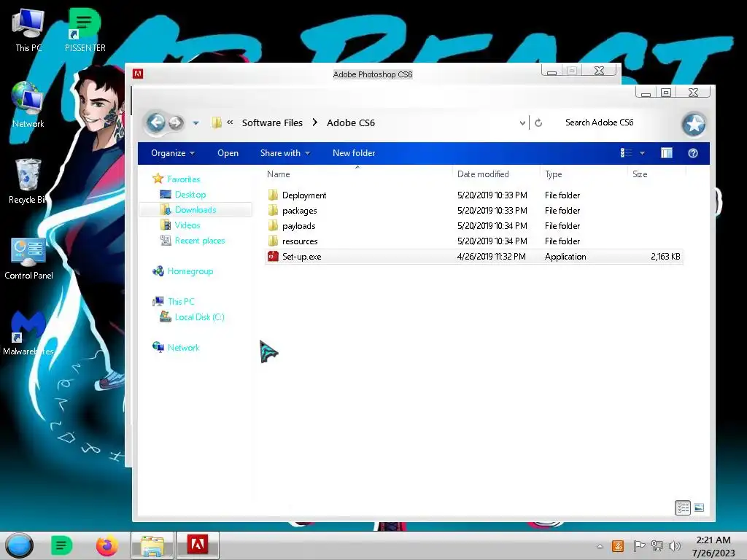Open the address bar history dropdown

tap(522, 122)
